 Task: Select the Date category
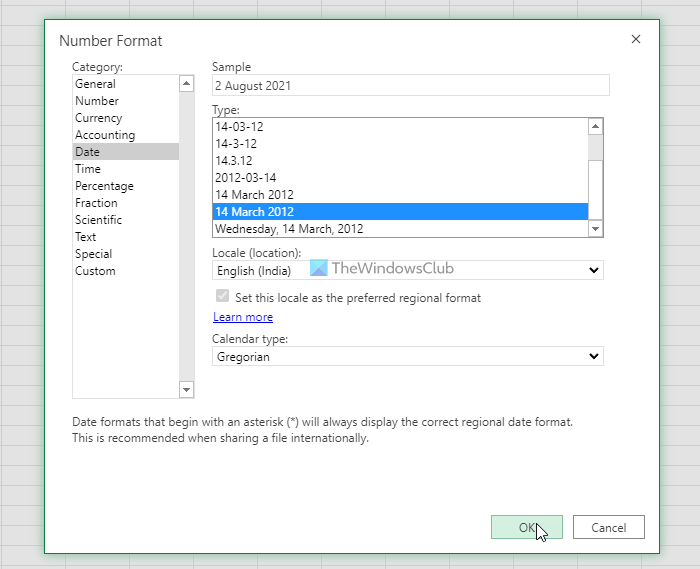point(125,152)
